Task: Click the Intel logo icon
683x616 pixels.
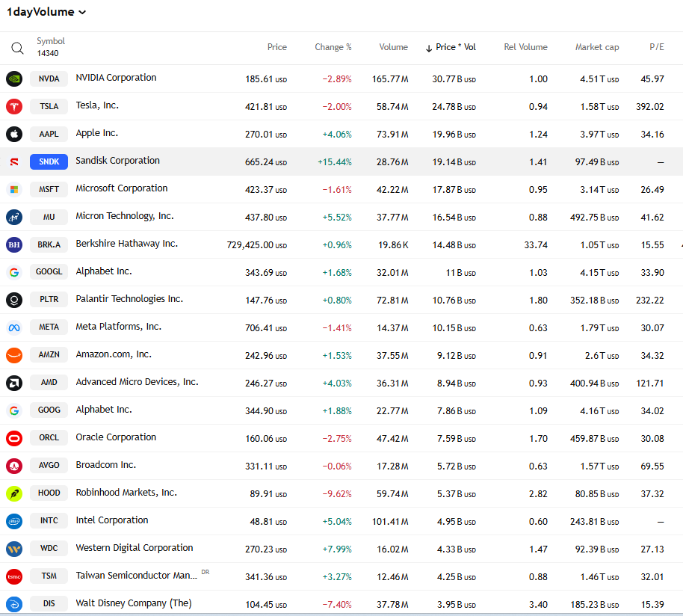Action: point(14,521)
